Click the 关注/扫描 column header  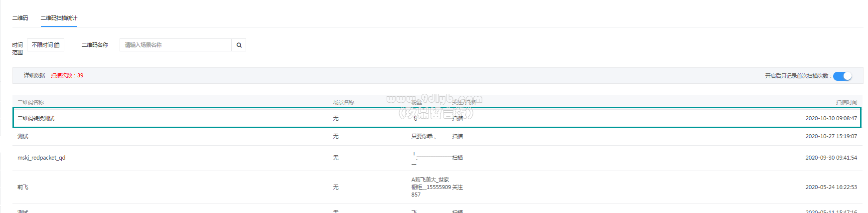[463, 102]
